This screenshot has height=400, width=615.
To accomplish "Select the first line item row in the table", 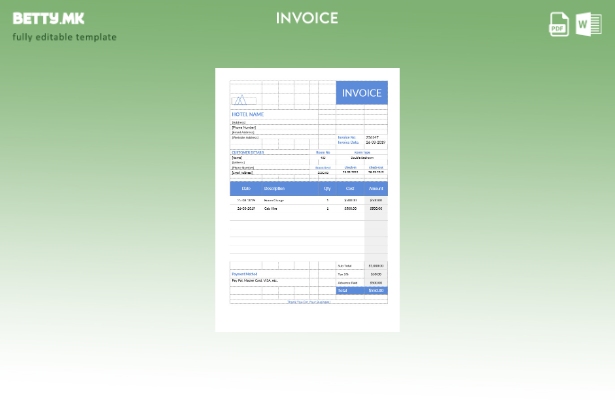I will [307, 200].
